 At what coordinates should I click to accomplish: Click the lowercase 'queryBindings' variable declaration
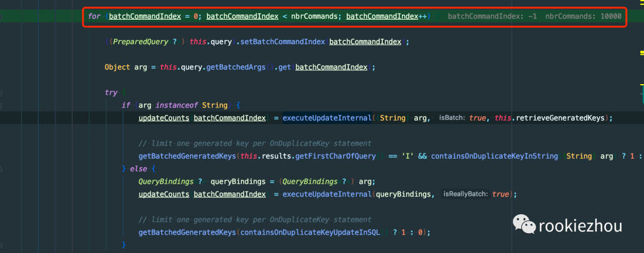pyautogui.click(x=238, y=181)
